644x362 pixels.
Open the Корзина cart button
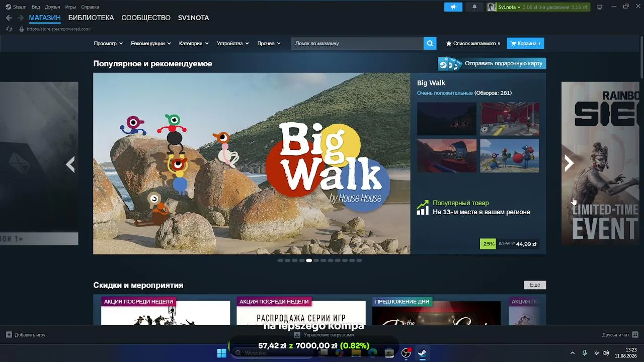(525, 44)
